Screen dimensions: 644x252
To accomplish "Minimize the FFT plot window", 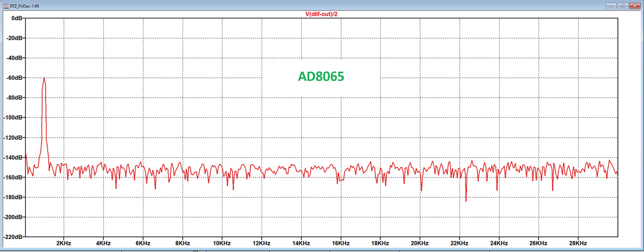I will [611, 6].
